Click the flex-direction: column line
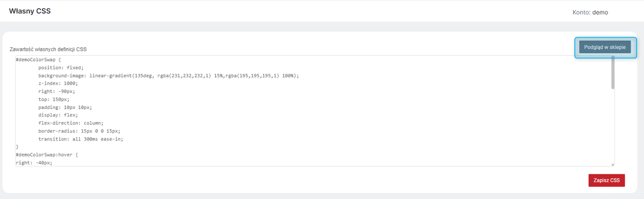This screenshot has width=644, height=199. (x=71, y=123)
